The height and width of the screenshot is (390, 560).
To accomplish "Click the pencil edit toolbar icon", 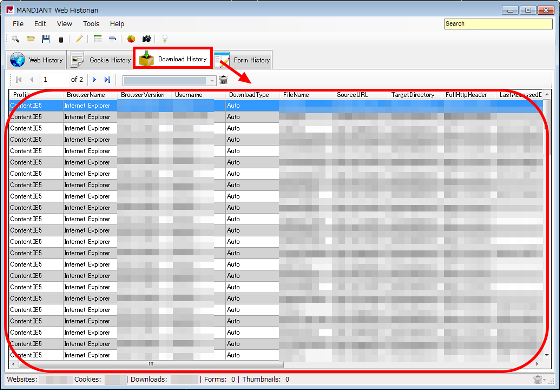I will 79,39.
